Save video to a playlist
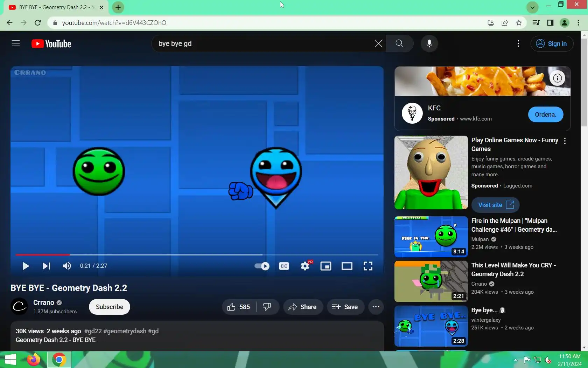Screen dimensions: 588x368 345,307
